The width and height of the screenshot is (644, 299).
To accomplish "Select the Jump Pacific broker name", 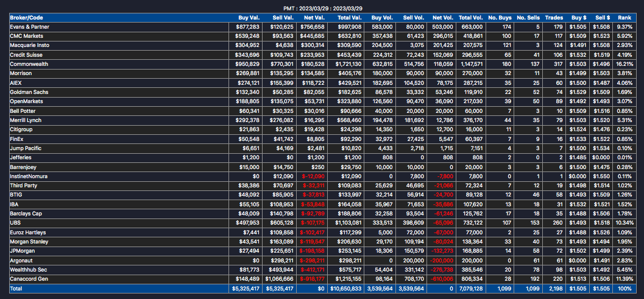I will [x=26, y=148].
